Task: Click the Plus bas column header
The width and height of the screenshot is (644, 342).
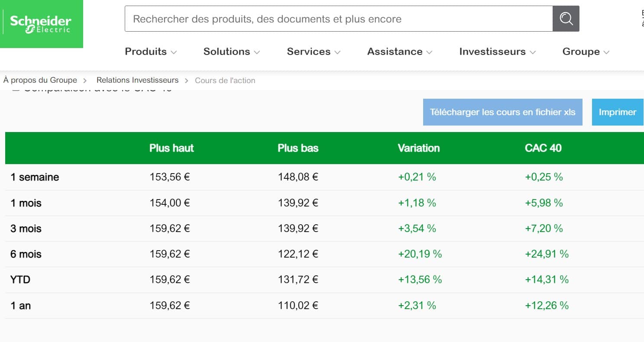Action: (x=298, y=148)
